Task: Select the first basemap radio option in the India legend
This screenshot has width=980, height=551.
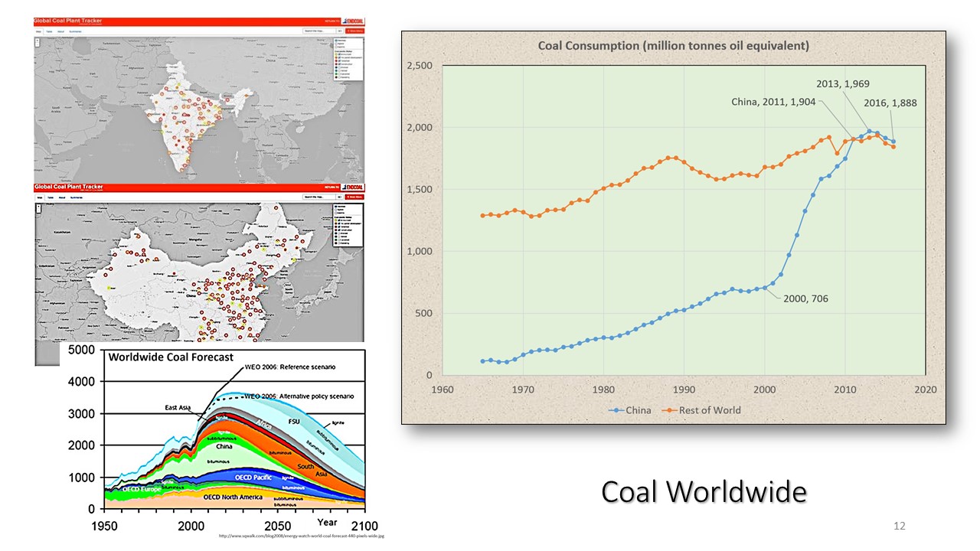Action: coord(336,41)
